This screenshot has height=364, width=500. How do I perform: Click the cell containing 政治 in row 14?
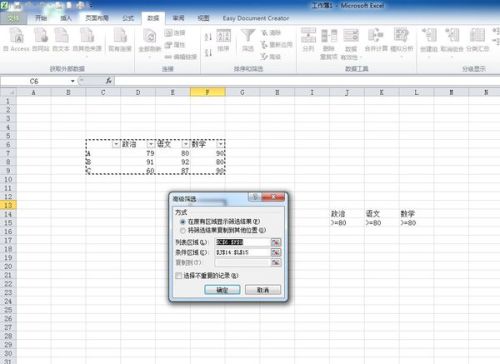pos(347,214)
